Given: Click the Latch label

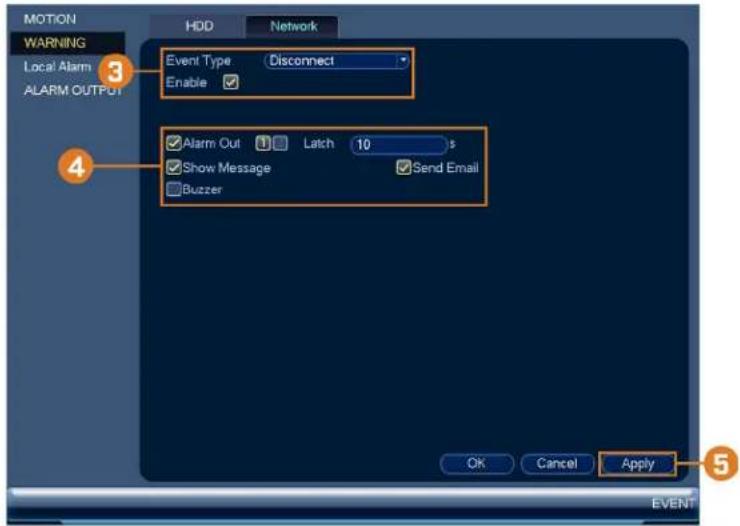Looking at the screenshot, I should [319, 143].
